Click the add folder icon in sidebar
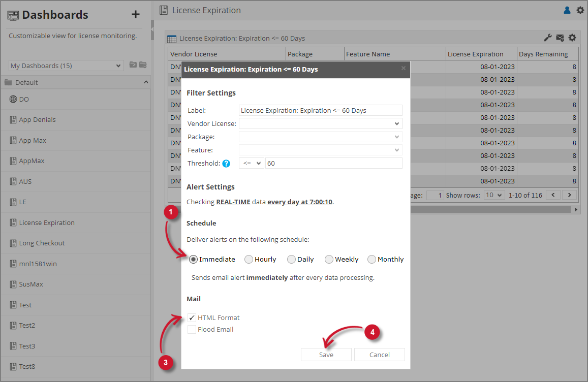 [x=133, y=65]
